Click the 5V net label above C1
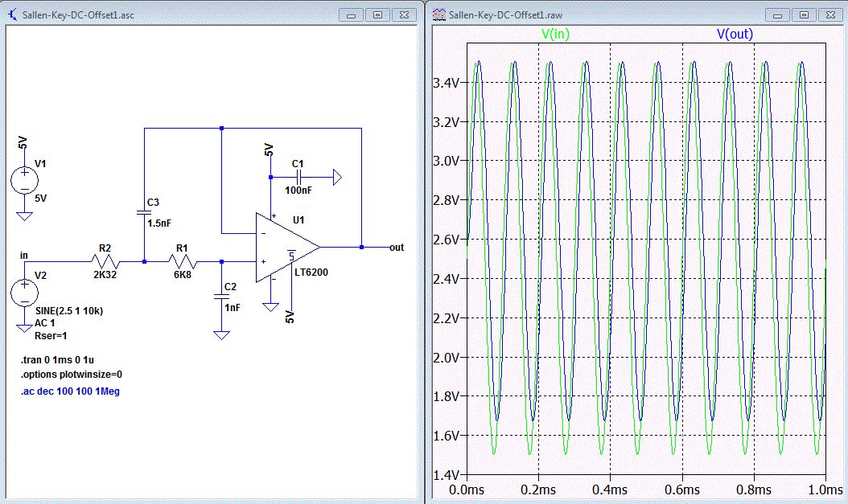The image size is (848, 504). pos(269,150)
